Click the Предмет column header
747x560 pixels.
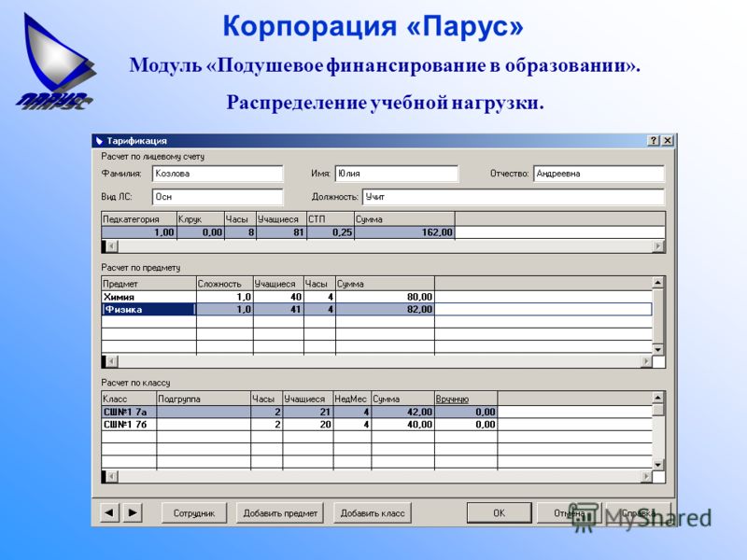[149, 284]
